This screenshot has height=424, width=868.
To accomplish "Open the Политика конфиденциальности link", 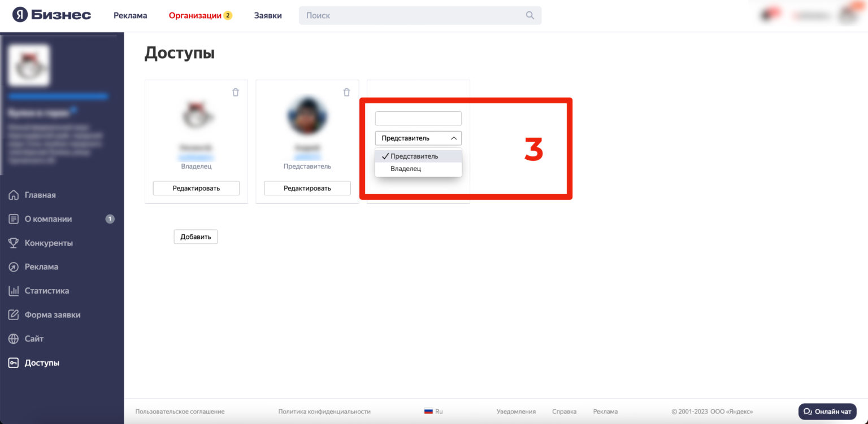I will 324,412.
